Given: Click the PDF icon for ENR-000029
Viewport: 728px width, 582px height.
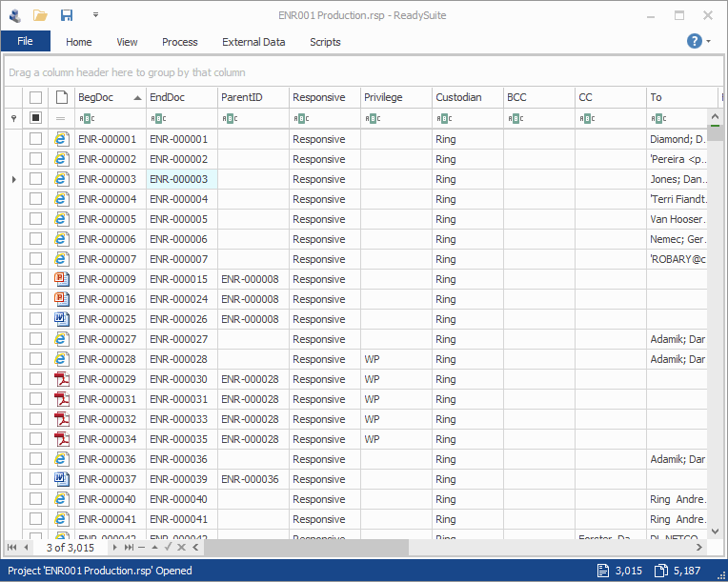Looking at the screenshot, I should pos(62,379).
